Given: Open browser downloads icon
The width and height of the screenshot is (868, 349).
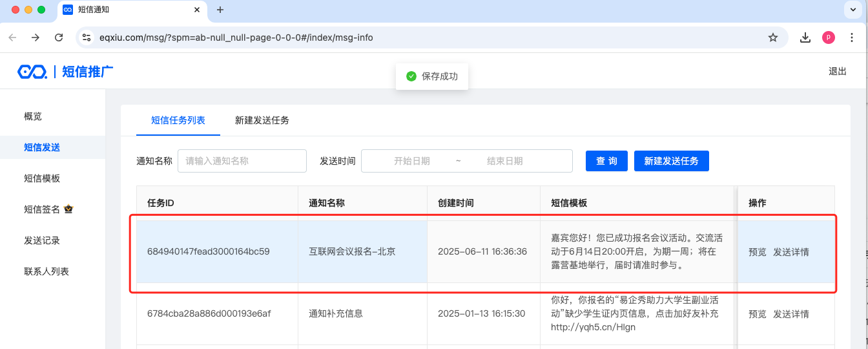Looking at the screenshot, I should [805, 37].
